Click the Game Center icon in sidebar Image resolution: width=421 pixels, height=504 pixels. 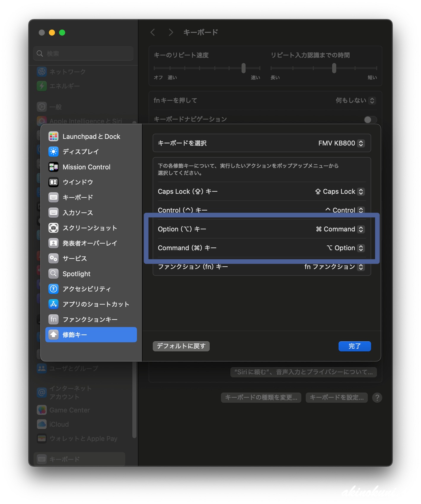coord(42,410)
